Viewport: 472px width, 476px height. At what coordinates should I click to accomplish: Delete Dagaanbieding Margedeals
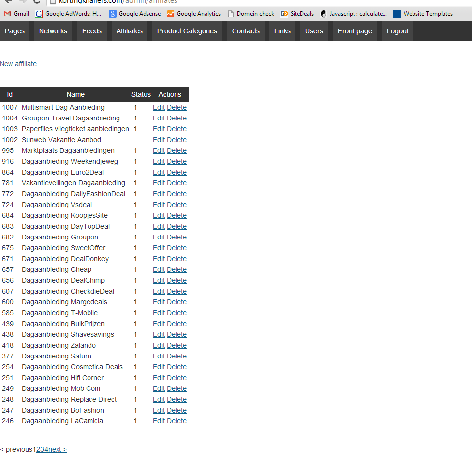tap(177, 302)
